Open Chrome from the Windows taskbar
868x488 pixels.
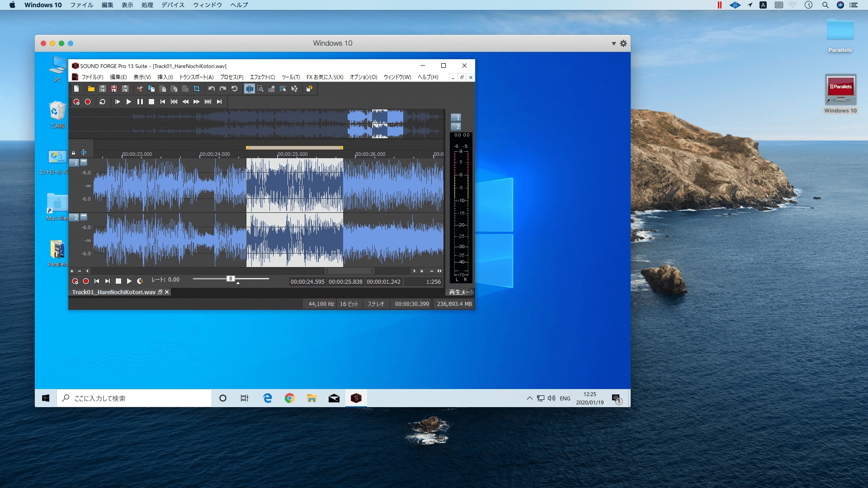pyautogui.click(x=290, y=398)
